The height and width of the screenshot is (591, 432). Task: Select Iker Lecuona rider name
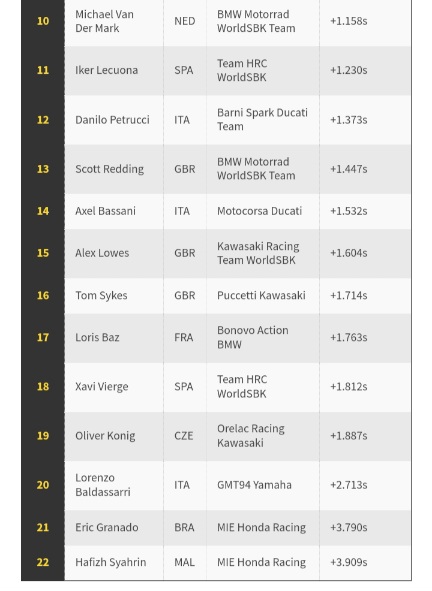tap(106, 70)
